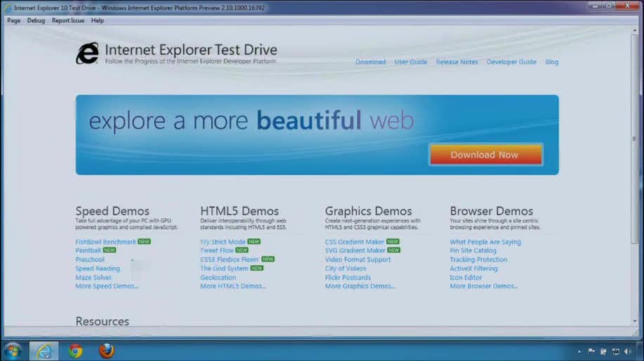The width and height of the screenshot is (644, 361).
Task: Click the Internet Explorer logo on the page
Action: (x=87, y=53)
